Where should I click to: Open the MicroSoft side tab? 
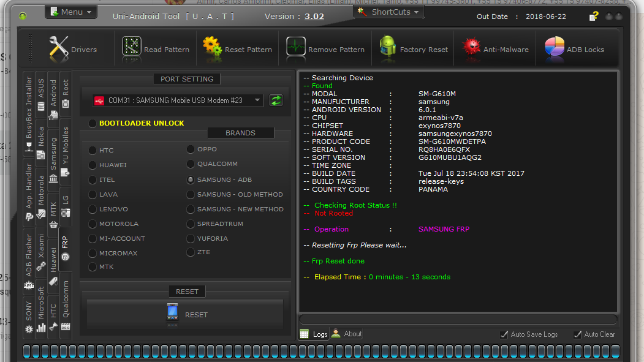[41, 309]
